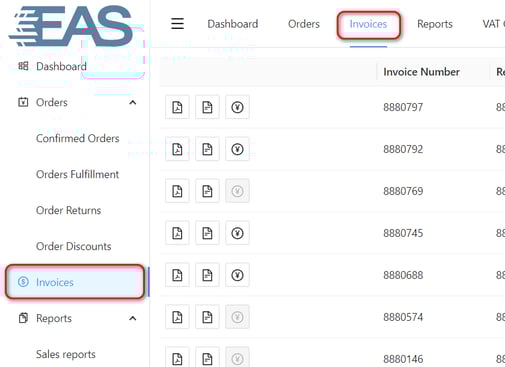Screen dimensions: 505x367
Task: Open document icon for invoice 8880745
Action: coord(207,233)
